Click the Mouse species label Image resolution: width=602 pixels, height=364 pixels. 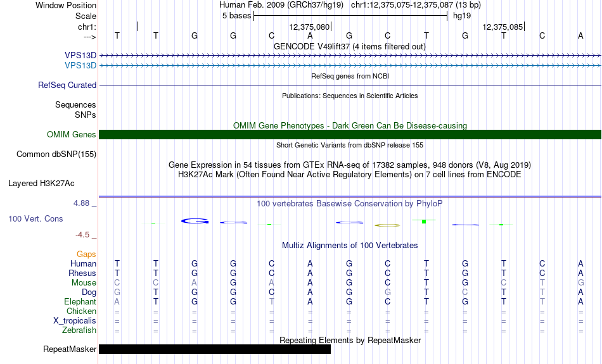(84, 283)
